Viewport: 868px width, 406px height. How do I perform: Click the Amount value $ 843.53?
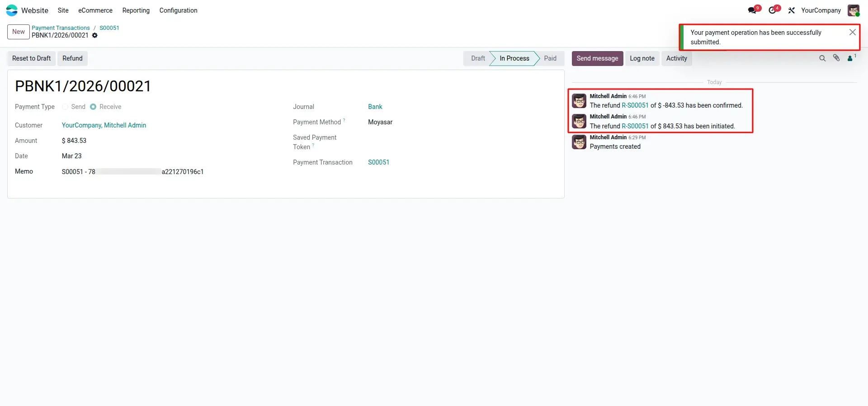point(74,141)
